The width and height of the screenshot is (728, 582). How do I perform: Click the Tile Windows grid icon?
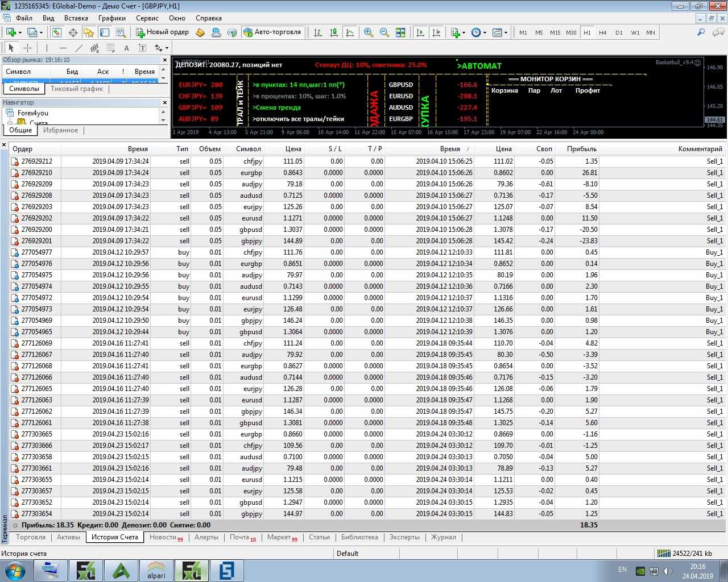point(400,32)
